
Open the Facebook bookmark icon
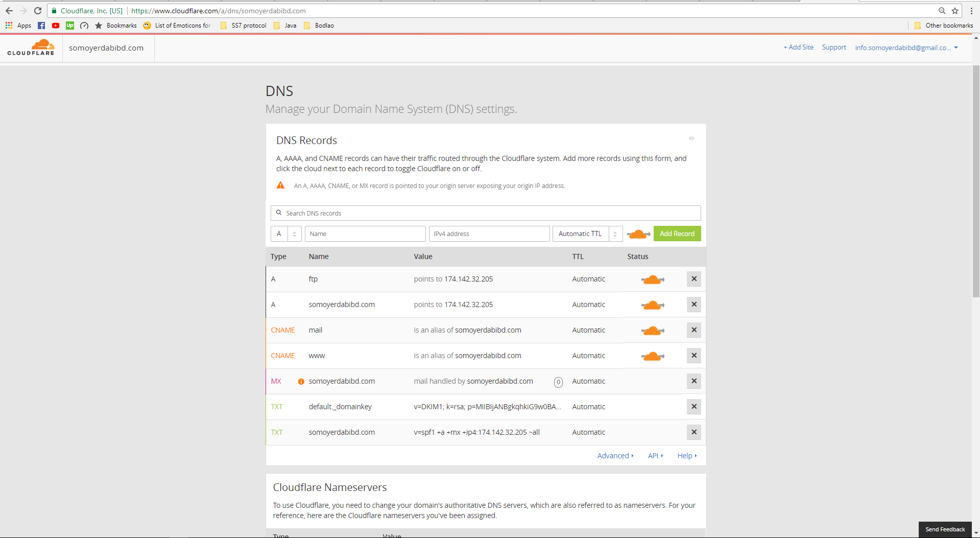41,26
